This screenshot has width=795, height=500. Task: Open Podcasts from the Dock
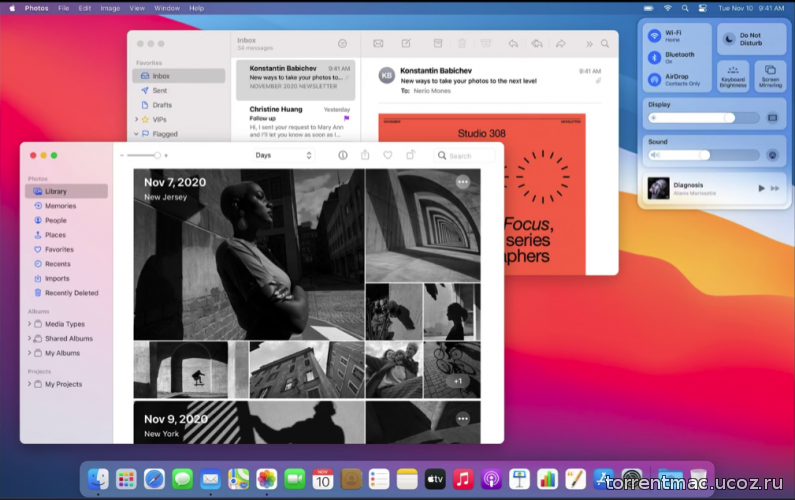click(491, 479)
